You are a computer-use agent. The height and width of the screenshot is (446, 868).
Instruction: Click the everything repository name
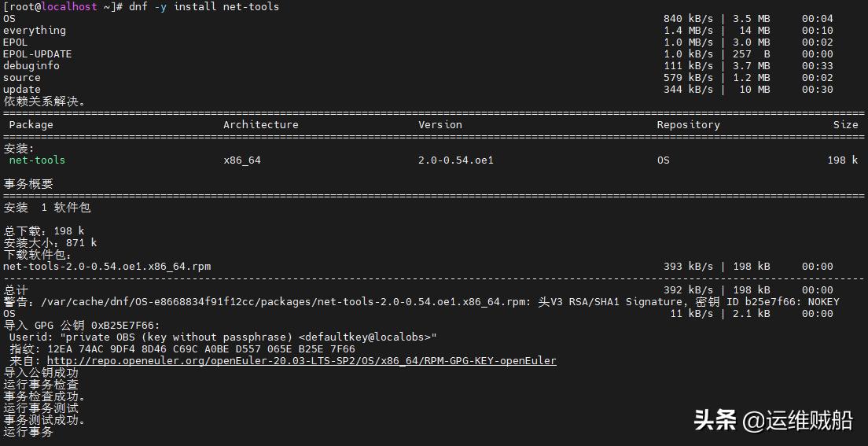(35, 30)
